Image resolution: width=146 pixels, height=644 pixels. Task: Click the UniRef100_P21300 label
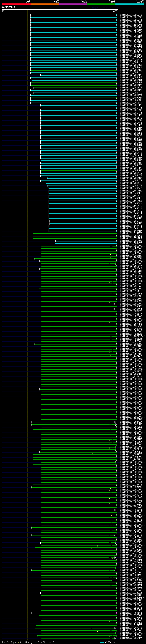(131, 299)
